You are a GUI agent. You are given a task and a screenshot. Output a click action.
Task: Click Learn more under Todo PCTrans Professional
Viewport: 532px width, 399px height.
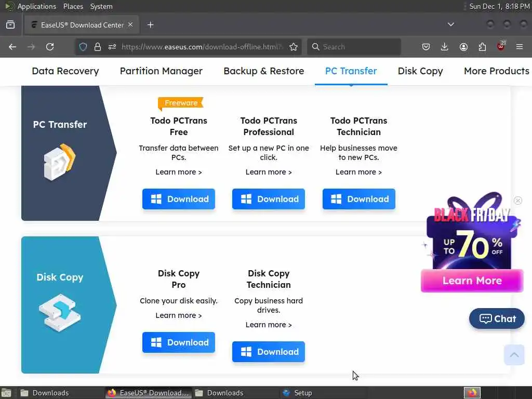pos(269,172)
